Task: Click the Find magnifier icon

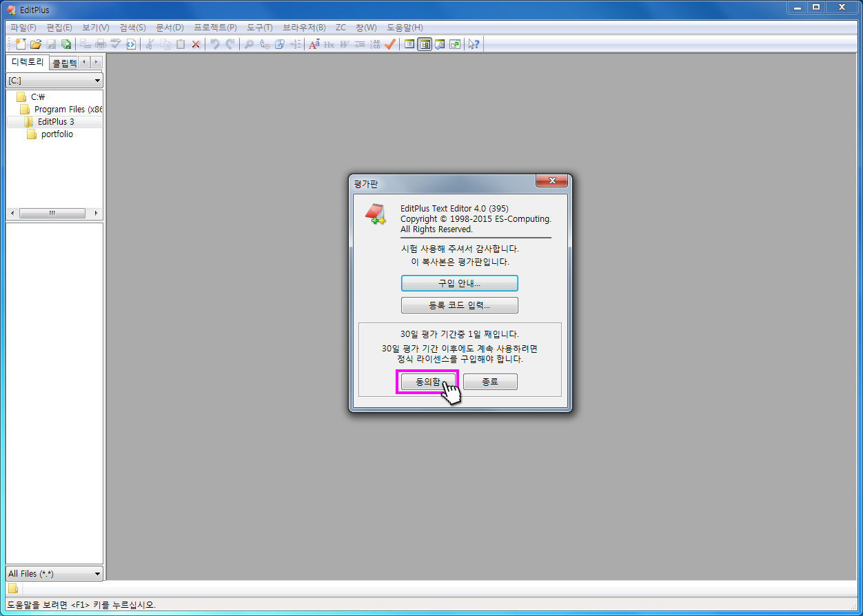Action: (249, 44)
